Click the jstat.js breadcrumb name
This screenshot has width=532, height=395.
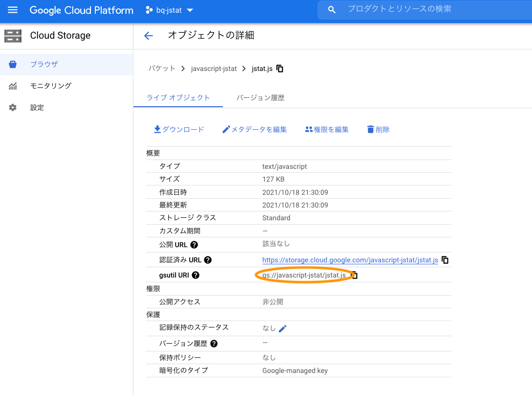coord(262,69)
